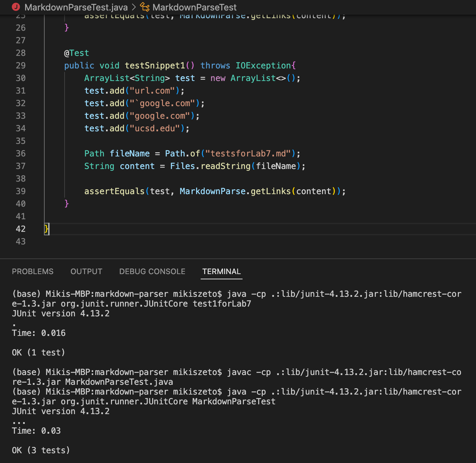Click "public" keyword on line 29

pos(79,65)
